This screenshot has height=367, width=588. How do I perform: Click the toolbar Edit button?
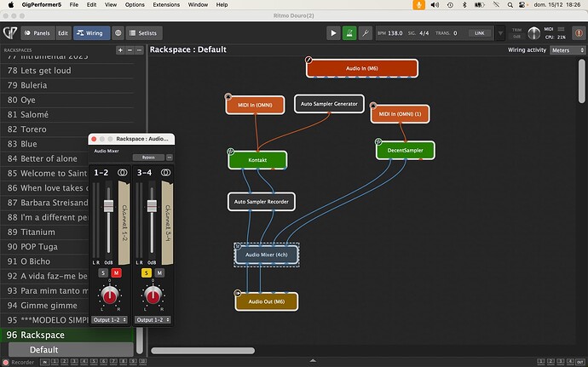pos(63,33)
